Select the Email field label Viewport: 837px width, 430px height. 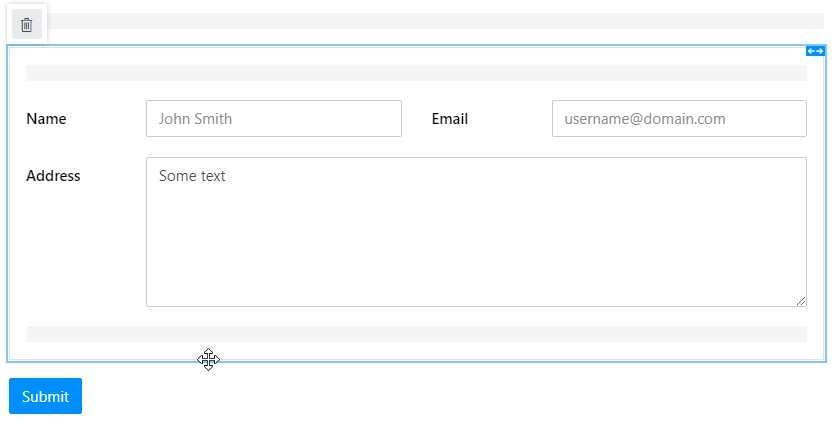(x=450, y=118)
